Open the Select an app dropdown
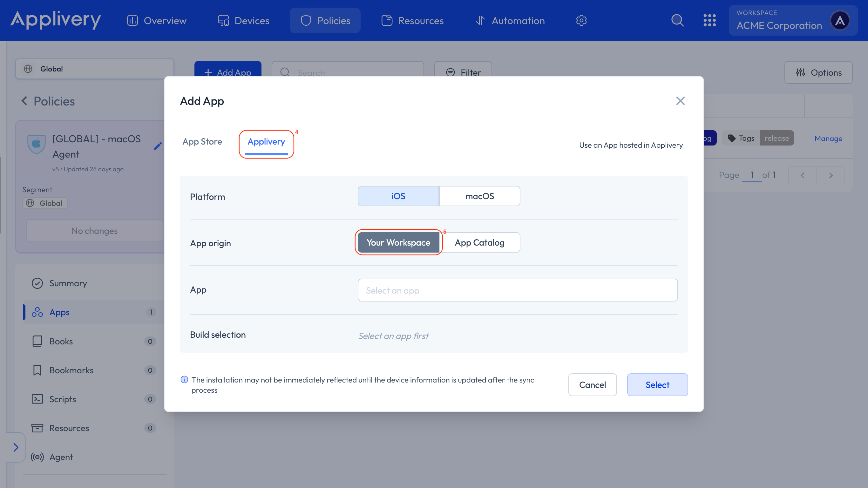Viewport: 868px width, 488px height. (517, 290)
